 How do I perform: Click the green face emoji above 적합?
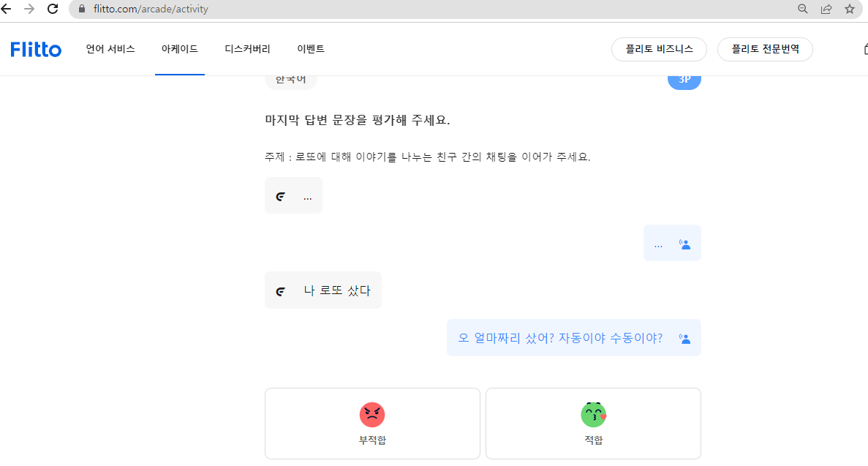(593, 414)
